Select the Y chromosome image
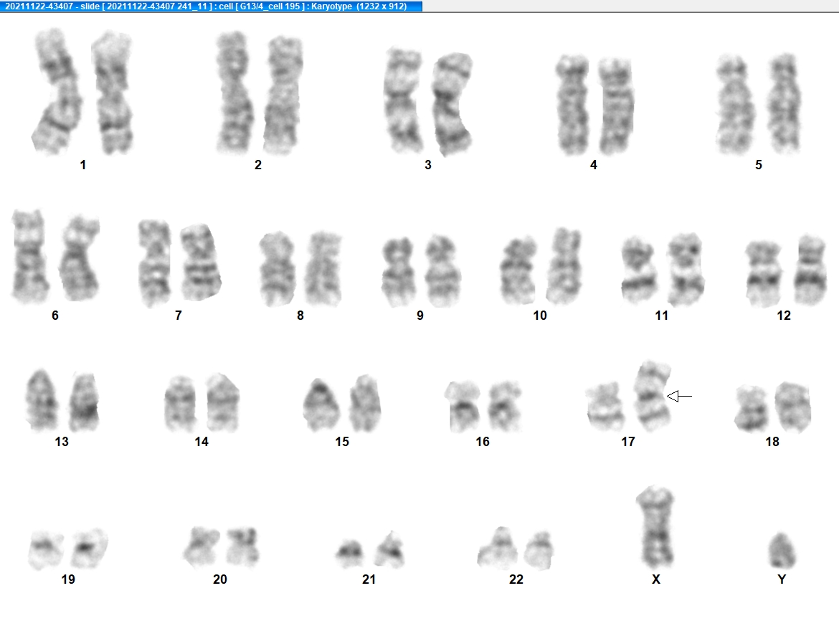This screenshot has height=644, width=839. coord(782,550)
